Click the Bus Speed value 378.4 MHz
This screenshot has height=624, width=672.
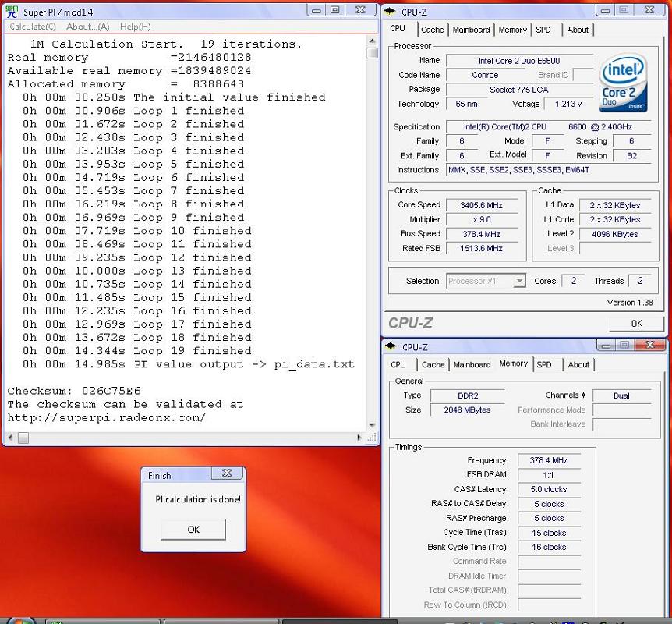[481, 234]
